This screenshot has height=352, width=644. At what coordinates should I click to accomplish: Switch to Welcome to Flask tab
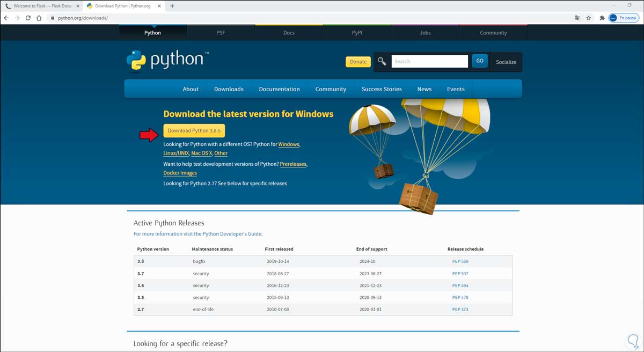[x=41, y=6]
